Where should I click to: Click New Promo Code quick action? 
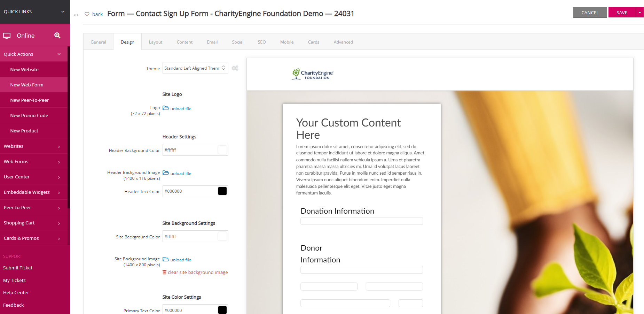pyautogui.click(x=34, y=115)
